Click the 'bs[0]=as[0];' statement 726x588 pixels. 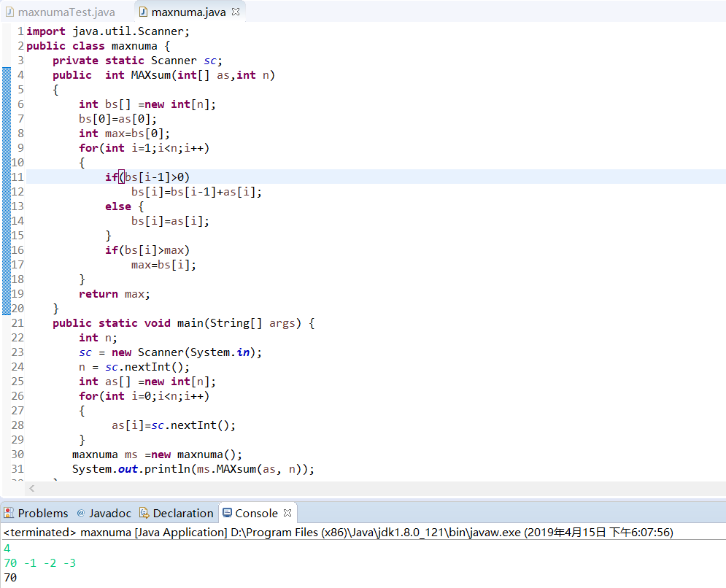click(117, 119)
